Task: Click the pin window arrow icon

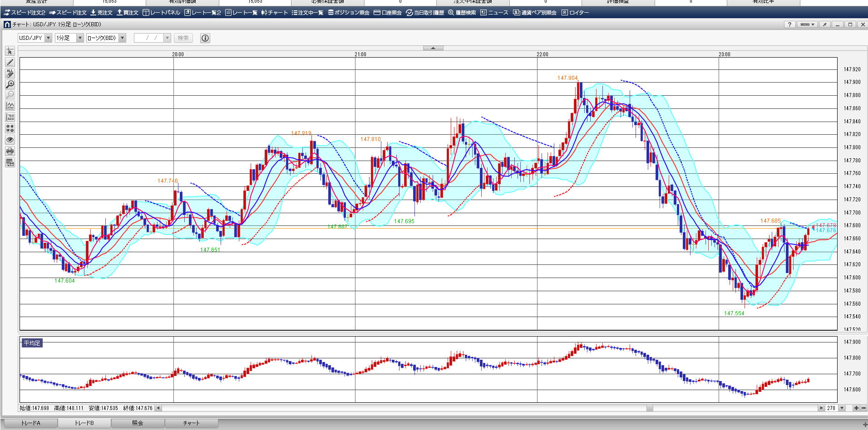Action: (825, 24)
